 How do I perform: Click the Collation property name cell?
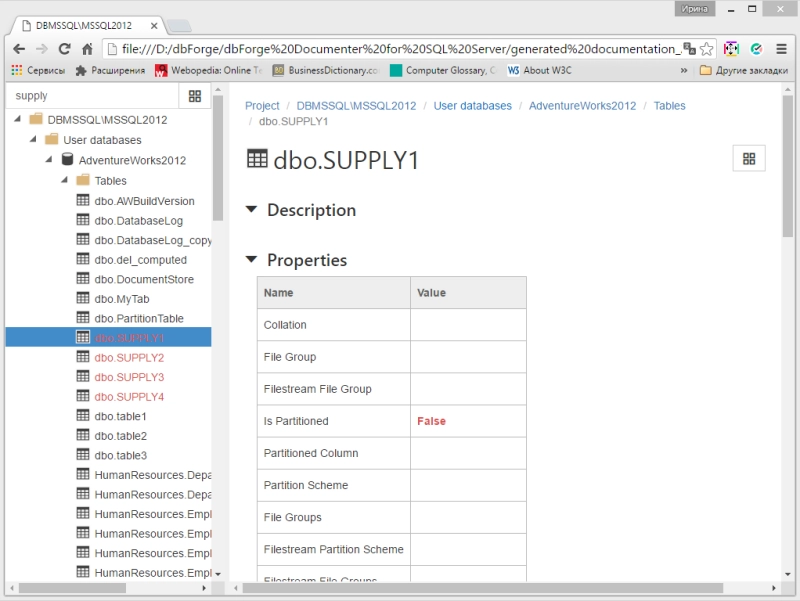tap(334, 324)
